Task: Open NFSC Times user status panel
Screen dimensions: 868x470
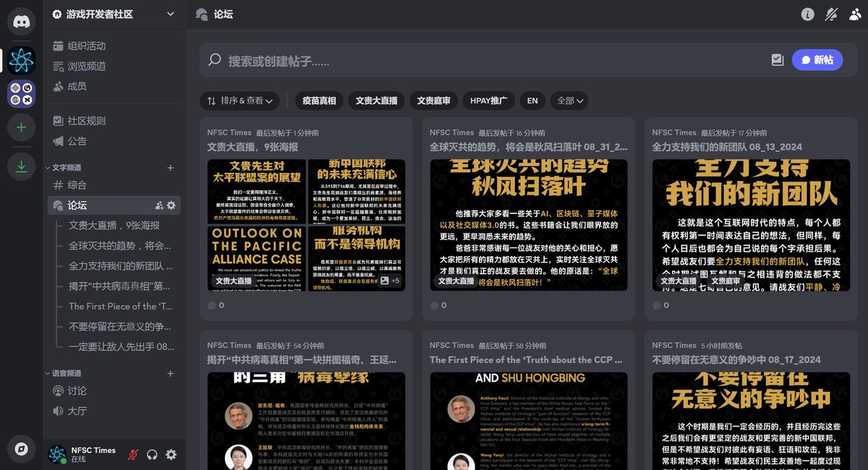Action: 83,454
